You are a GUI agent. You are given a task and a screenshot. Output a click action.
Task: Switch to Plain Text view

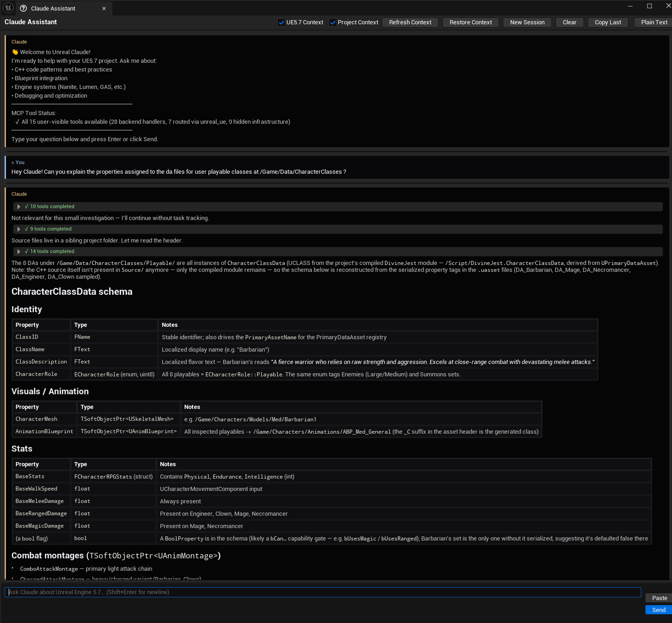[x=653, y=22]
